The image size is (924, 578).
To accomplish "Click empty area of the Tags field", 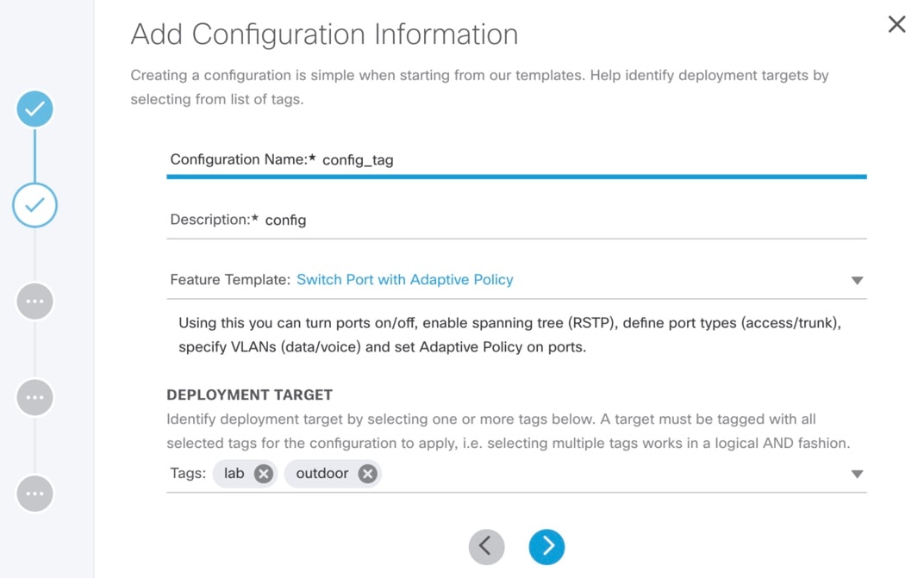I will click(x=613, y=474).
